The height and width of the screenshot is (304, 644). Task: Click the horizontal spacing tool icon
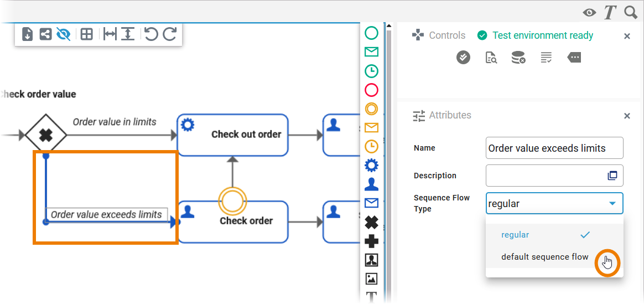(x=110, y=34)
